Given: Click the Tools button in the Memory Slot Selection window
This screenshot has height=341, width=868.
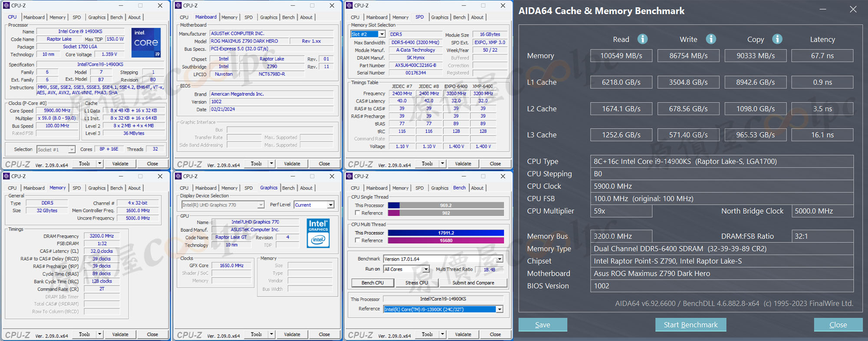Looking at the screenshot, I should click(427, 164).
